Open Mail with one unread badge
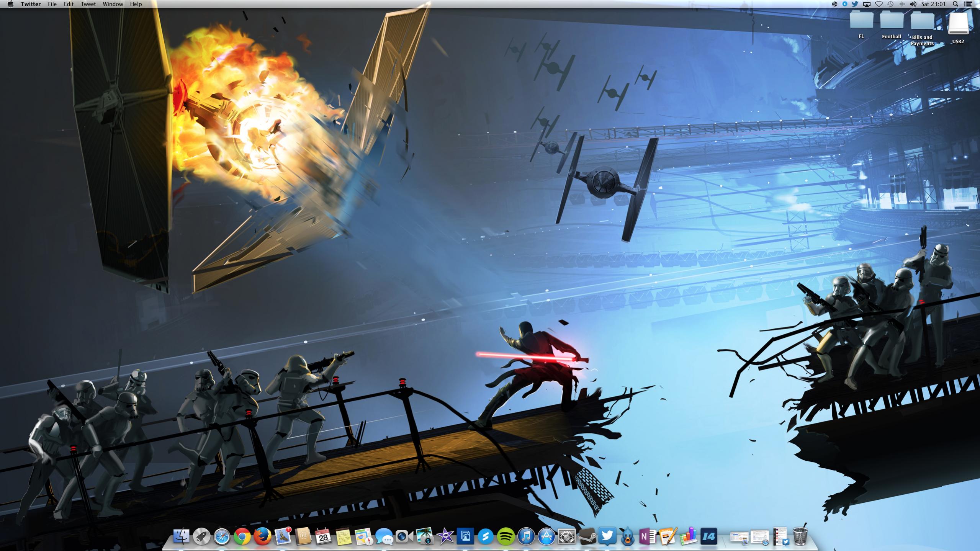The width and height of the screenshot is (980, 551). tap(283, 536)
